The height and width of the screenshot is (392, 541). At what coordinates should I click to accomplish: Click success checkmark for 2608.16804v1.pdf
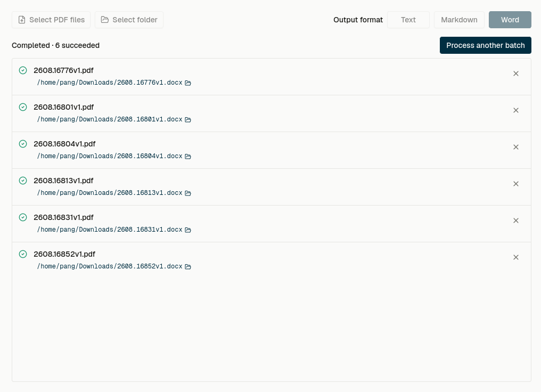23,144
